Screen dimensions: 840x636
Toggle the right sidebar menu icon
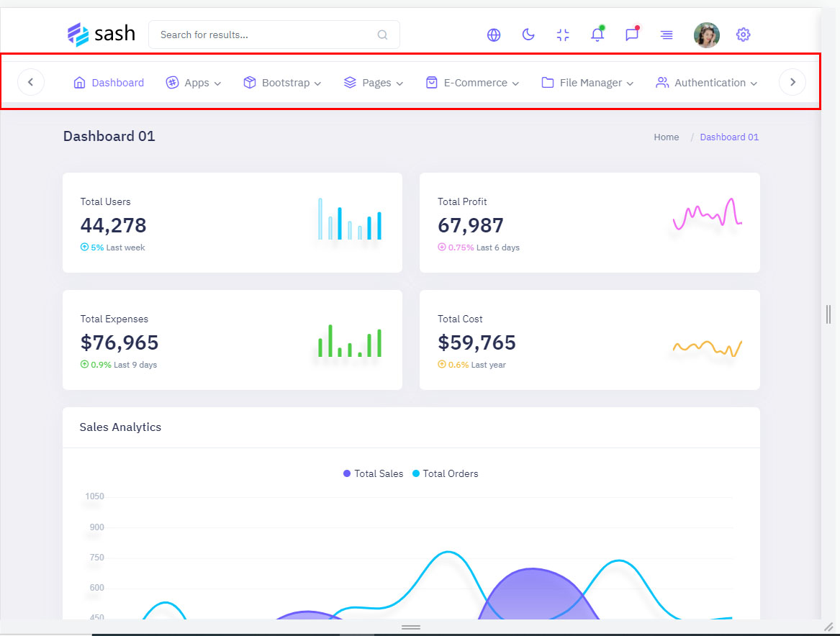tap(667, 35)
